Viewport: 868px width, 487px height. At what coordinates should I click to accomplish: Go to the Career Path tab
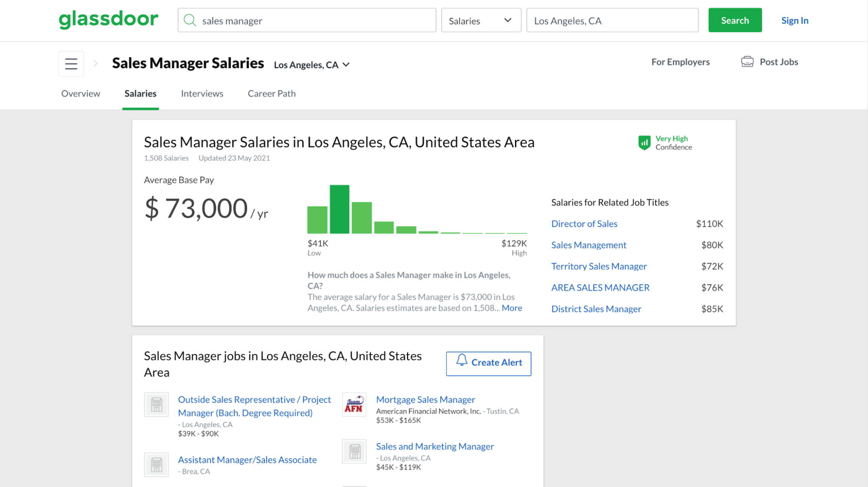(272, 93)
